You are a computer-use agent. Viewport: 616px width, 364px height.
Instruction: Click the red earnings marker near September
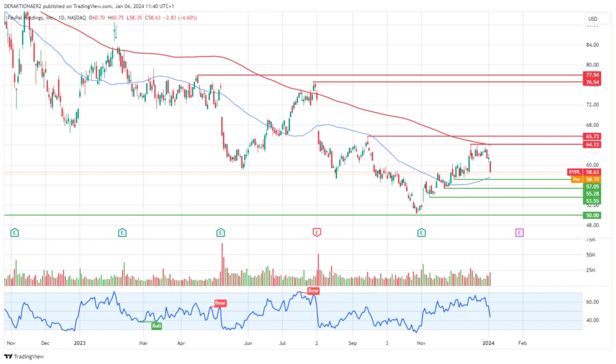click(316, 233)
